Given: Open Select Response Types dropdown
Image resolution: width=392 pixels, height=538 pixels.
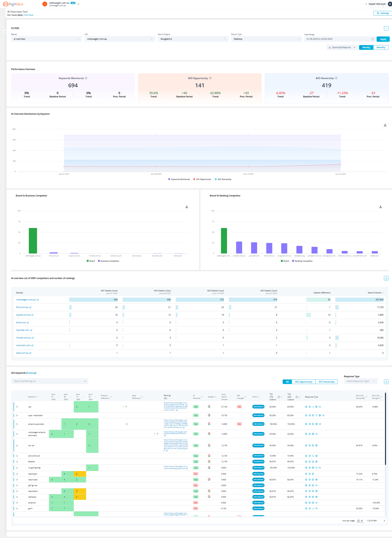Looking at the screenshot, I should coord(361,382).
